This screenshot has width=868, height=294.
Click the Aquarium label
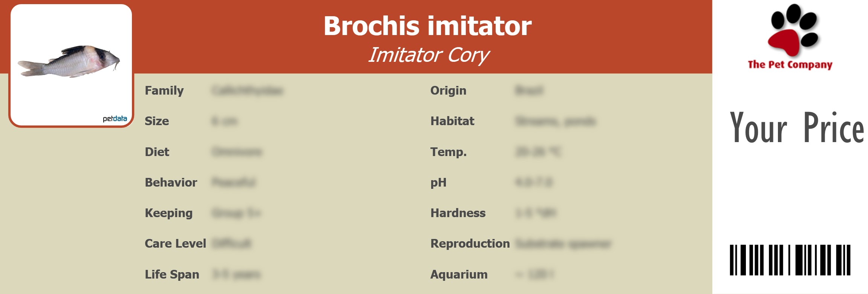(x=459, y=274)
